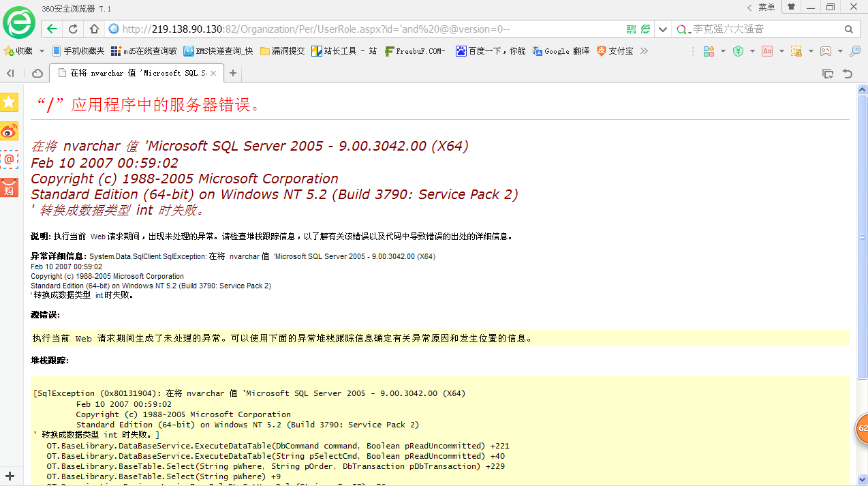The width and height of the screenshot is (868, 486).
Task: Open the green ¥ shield payment icon
Action: (x=738, y=51)
